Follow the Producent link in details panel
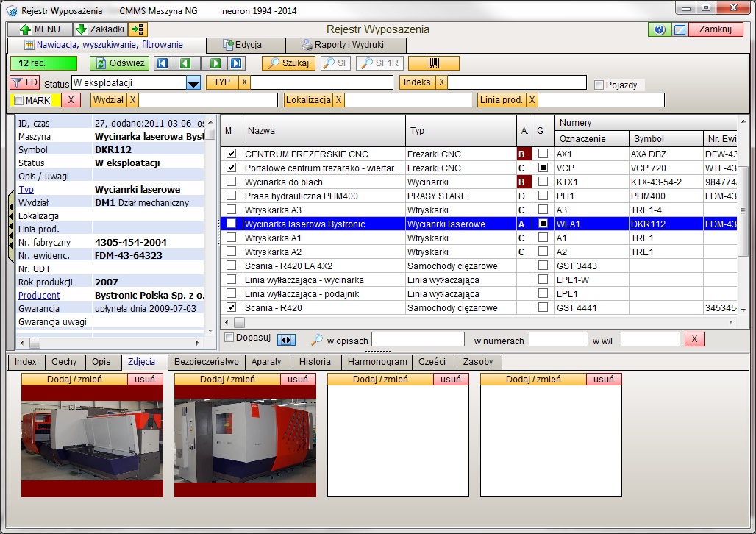The width and height of the screenshot is (756, 534). 39,295
